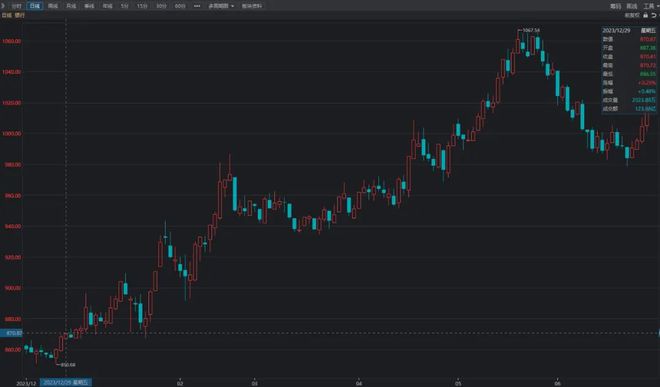
Task: Click the 04 month marker on the time axis
Action: (x=359, y=383)
